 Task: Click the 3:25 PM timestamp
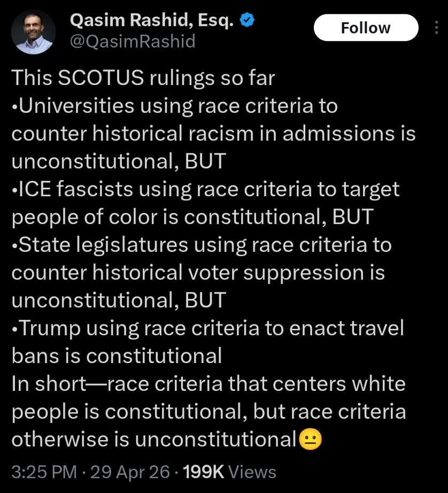coord(44,472)
